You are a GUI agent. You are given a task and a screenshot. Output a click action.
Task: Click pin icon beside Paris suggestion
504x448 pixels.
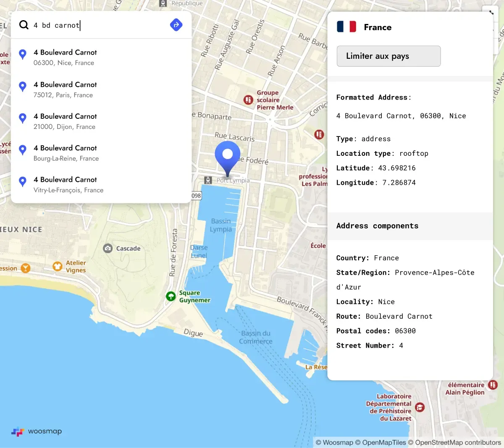pyautogui.click(x=23, y=86)
